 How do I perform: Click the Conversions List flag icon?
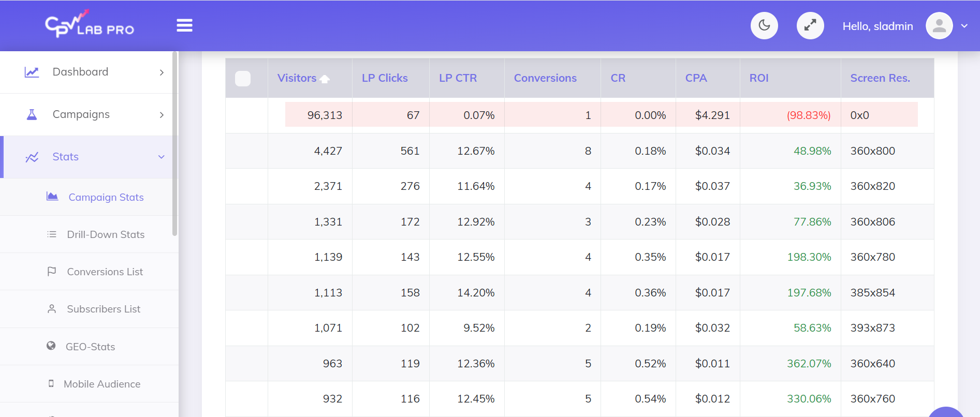52,271
